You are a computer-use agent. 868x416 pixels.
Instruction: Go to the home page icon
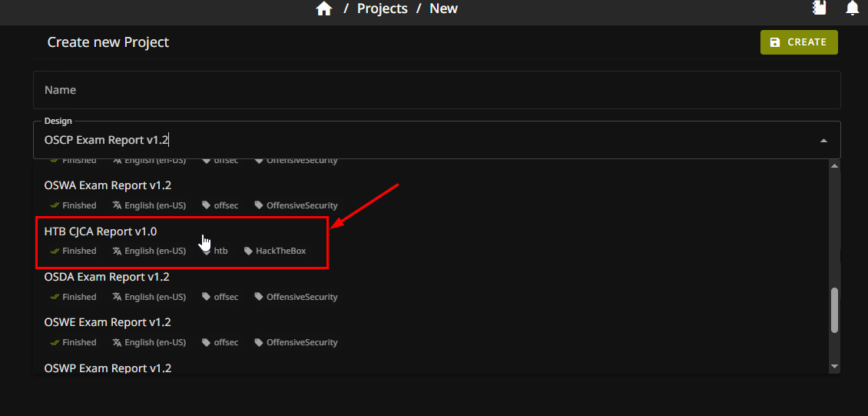pyautogui.click(x=324, y=9)
